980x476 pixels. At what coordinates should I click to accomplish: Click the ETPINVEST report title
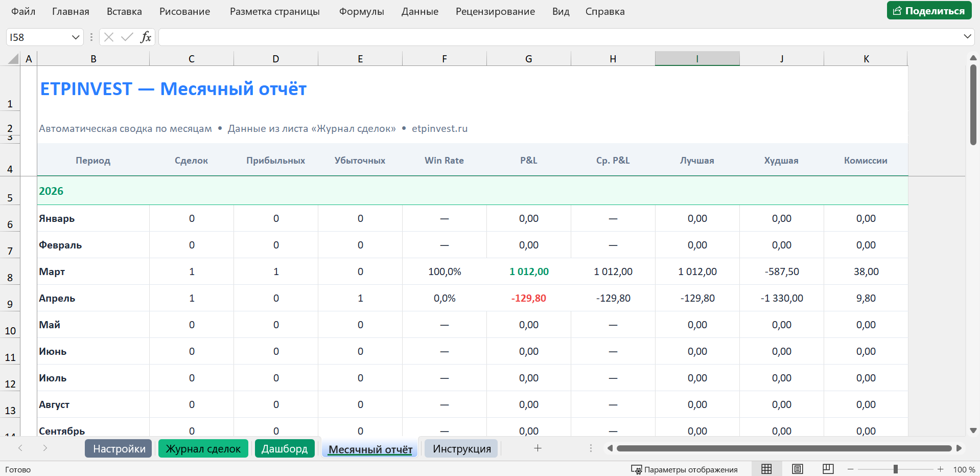coord(173,89)
